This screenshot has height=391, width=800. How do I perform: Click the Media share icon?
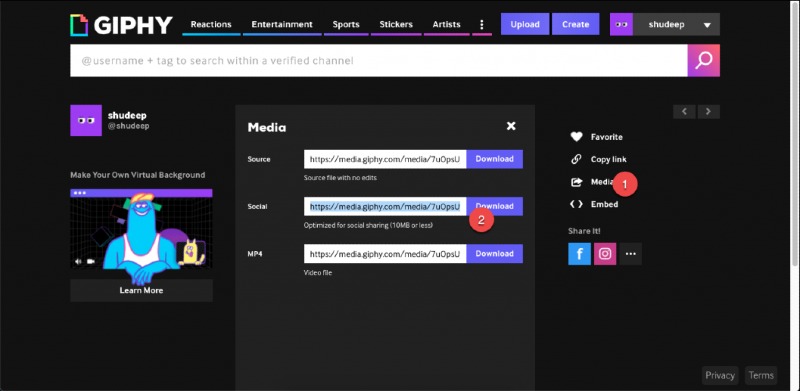click(x=576, y=182)
